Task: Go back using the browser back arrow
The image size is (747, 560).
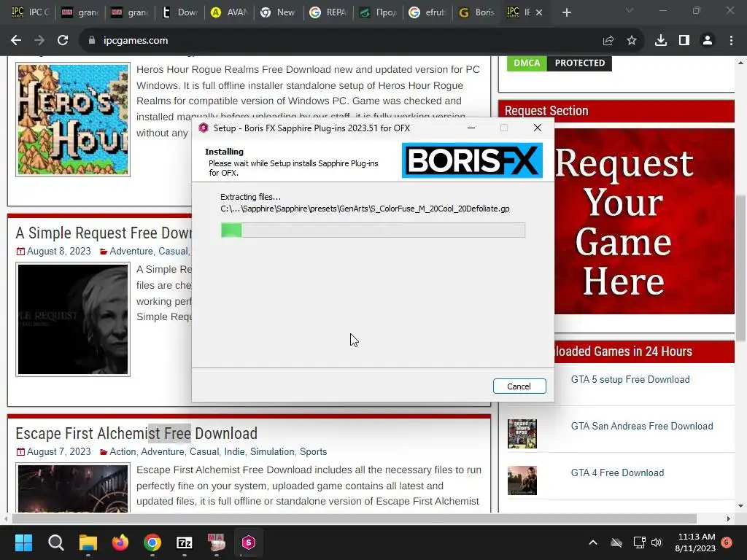Action: 16,41
